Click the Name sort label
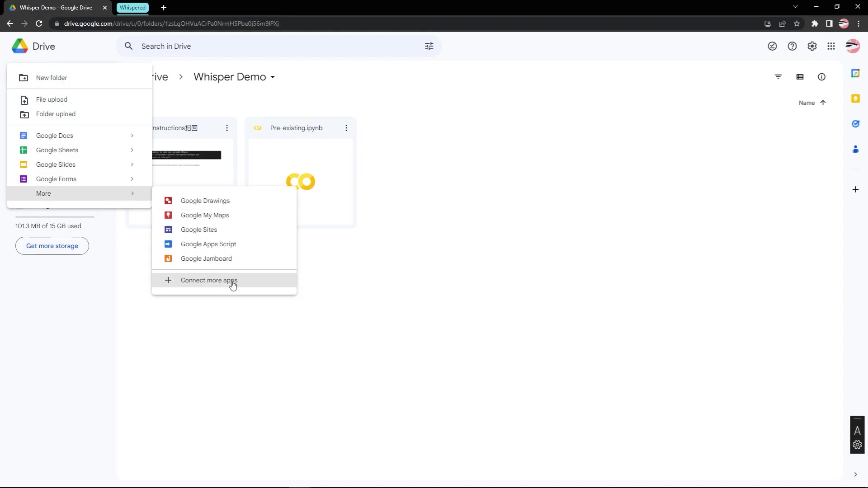Viewport: 868px width, 488px height. click(x=807, y=103)
